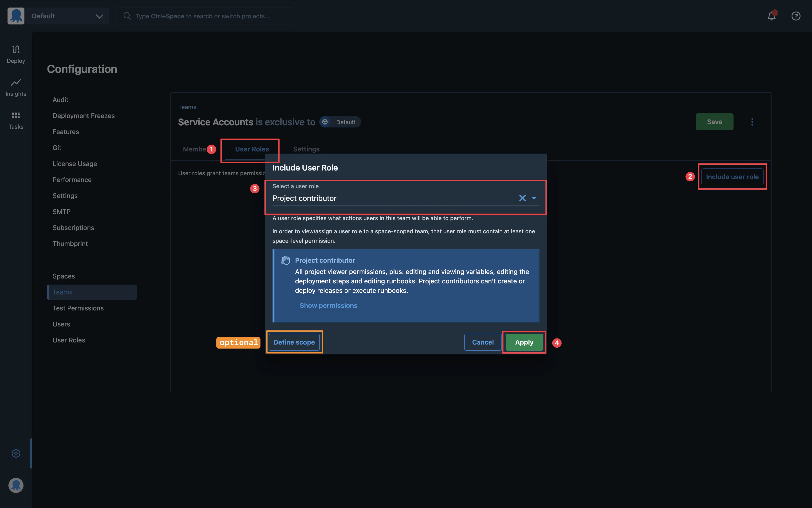Focus the project search box

205,16
